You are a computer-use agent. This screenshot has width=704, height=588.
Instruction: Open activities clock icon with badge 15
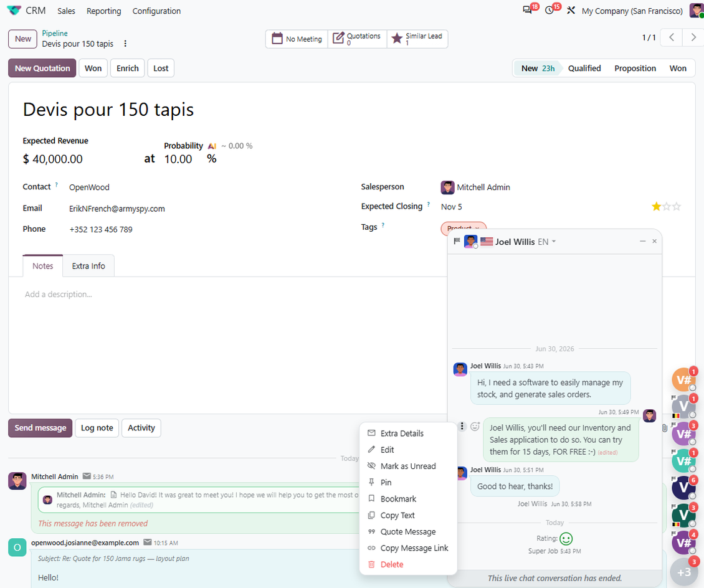[x=549, y=10]
